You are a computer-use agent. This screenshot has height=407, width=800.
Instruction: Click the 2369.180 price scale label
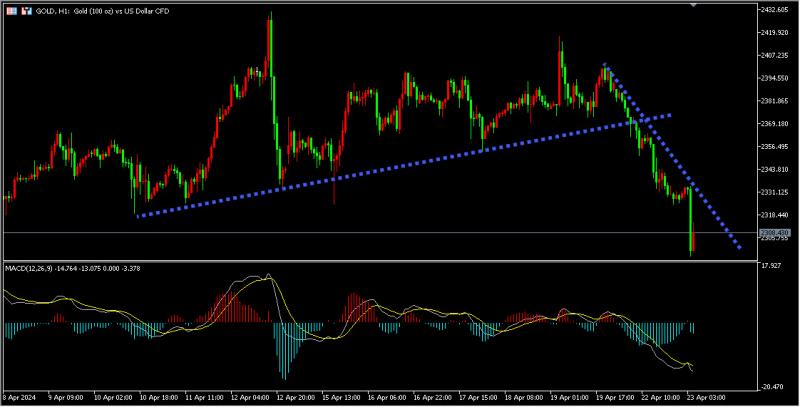pos(776,123)
